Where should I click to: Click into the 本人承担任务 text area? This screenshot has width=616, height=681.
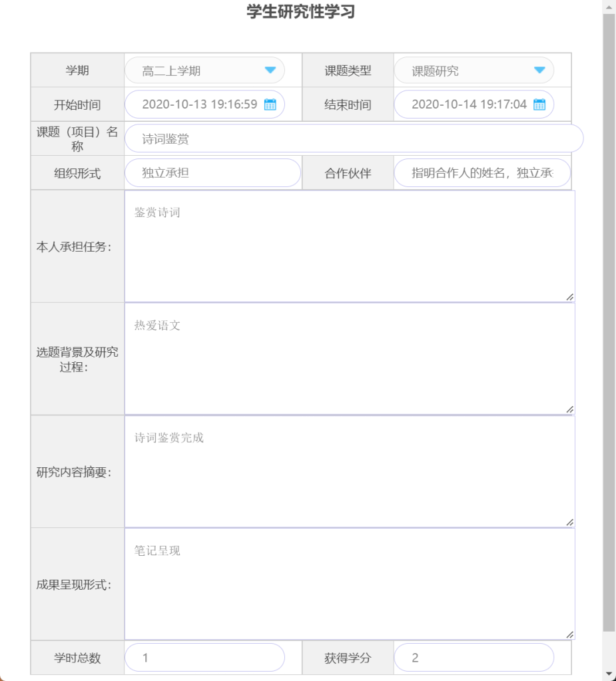coord(349,246)
